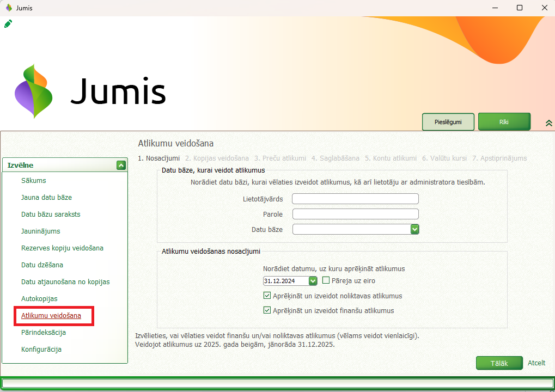Viewport: 555px width, 392px height.
Task: Select Atlikumu veidošana menu item
Action: tap(51, 316)
